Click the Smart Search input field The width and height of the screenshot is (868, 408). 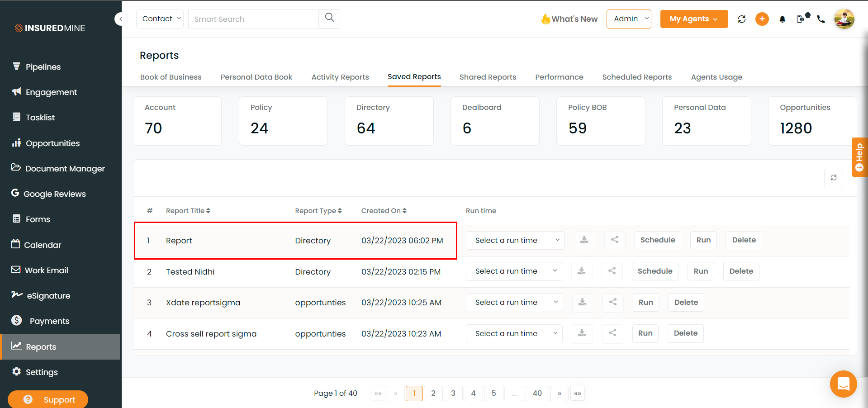253,19
